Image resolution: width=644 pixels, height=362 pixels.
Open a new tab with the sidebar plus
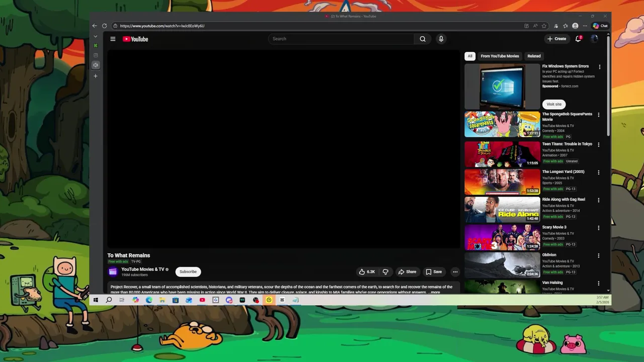(96, 76)
